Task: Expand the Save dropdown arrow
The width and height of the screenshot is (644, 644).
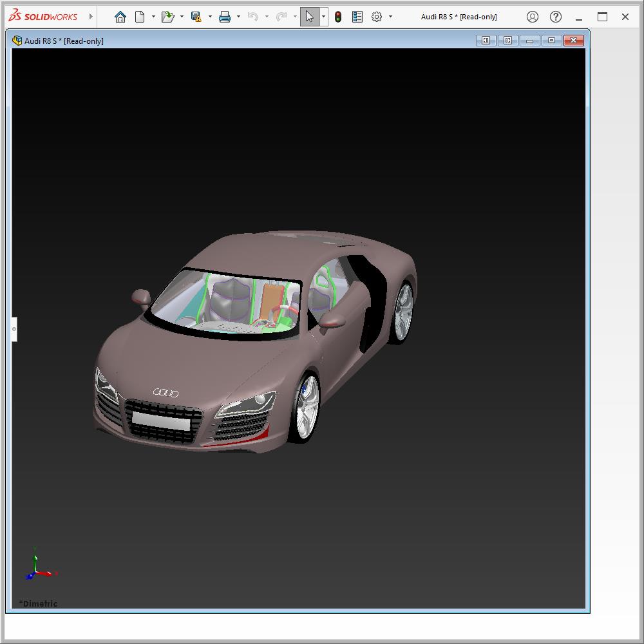Action: point(210,17)
